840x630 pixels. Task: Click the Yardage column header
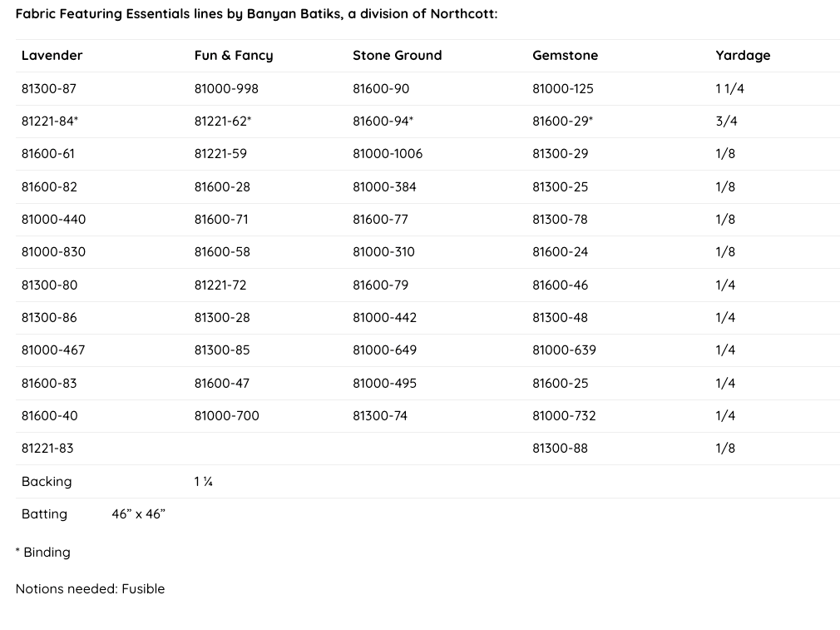(x=743, y=56)
